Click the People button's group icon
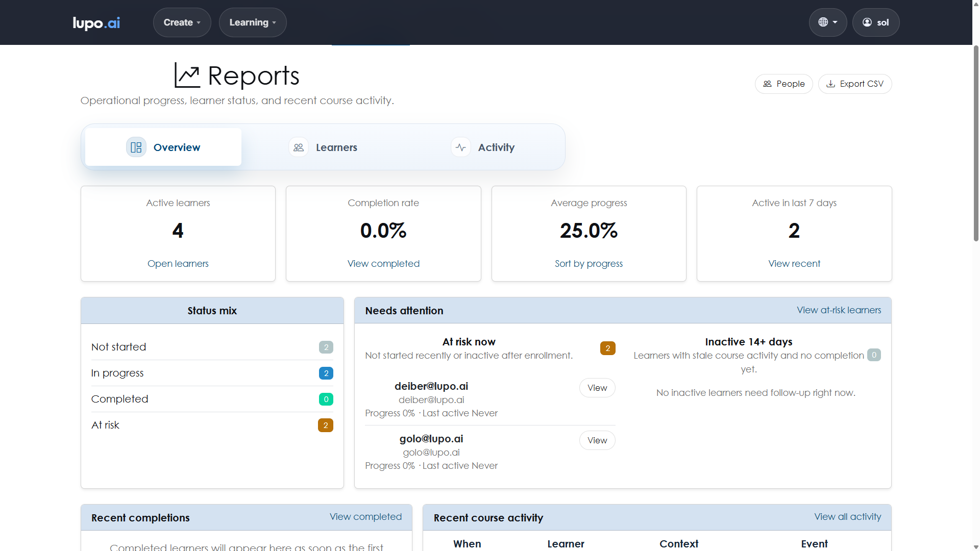The height and width of the screenshot is (551, 980). 767,84
